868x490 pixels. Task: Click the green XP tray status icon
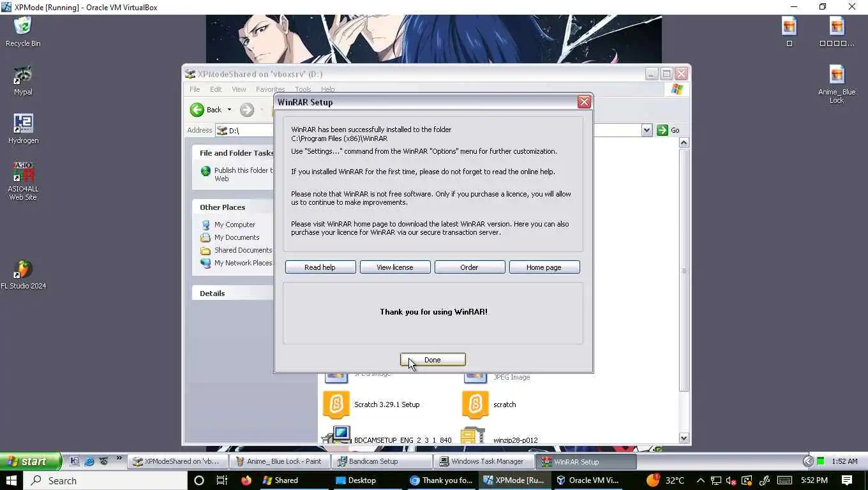[821, 461]
